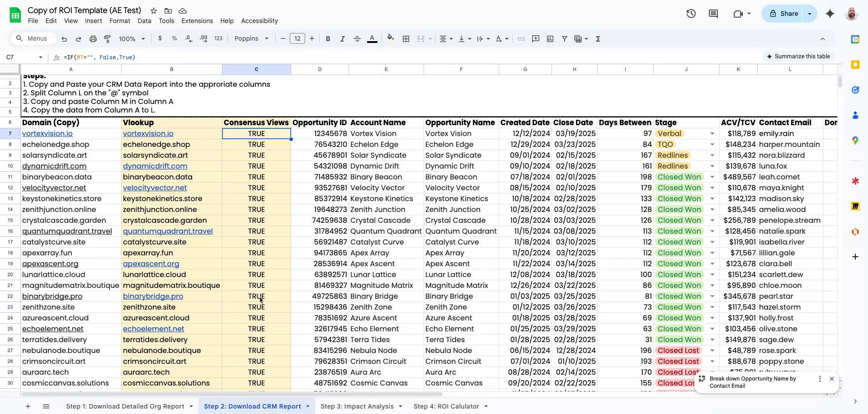
Task: Dismiss the Break down Opportunity Name popup
Action: pyautogui.click(x=832, y=379)
